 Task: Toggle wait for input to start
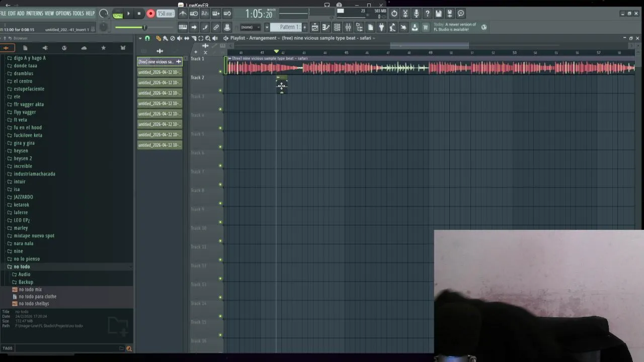coord(194,14)
